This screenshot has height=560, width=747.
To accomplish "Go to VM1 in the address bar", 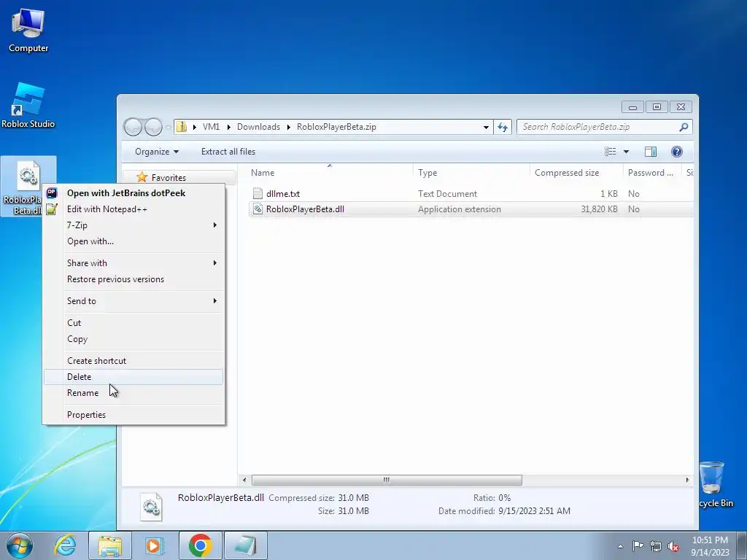I will tap(211, 127).
